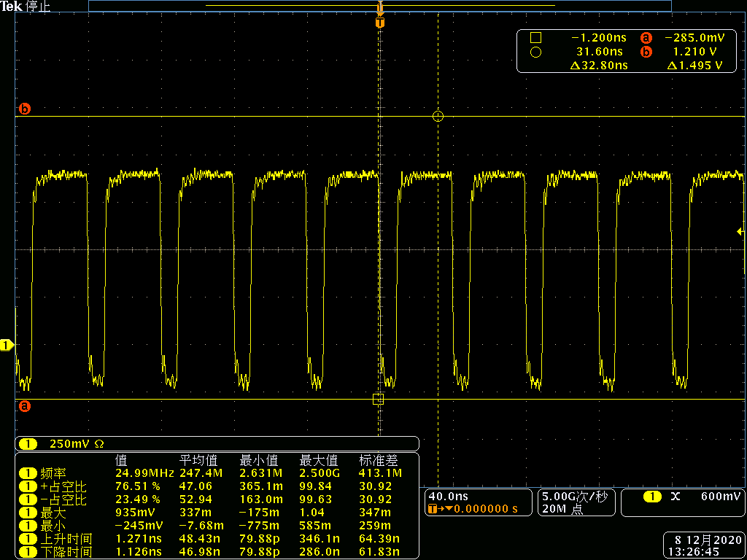Click the date and time display
This screenshot has width=747, height=560.
click(x=705, y=545)
